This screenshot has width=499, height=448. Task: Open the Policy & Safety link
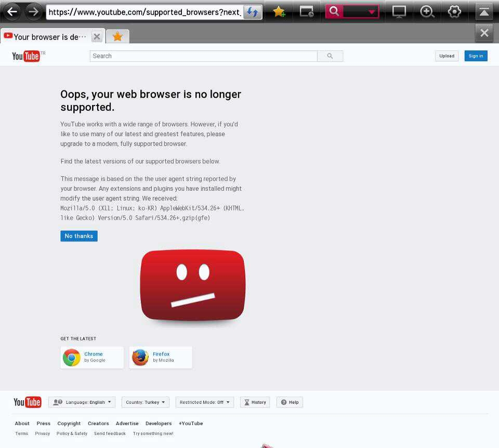click(72, 433)
